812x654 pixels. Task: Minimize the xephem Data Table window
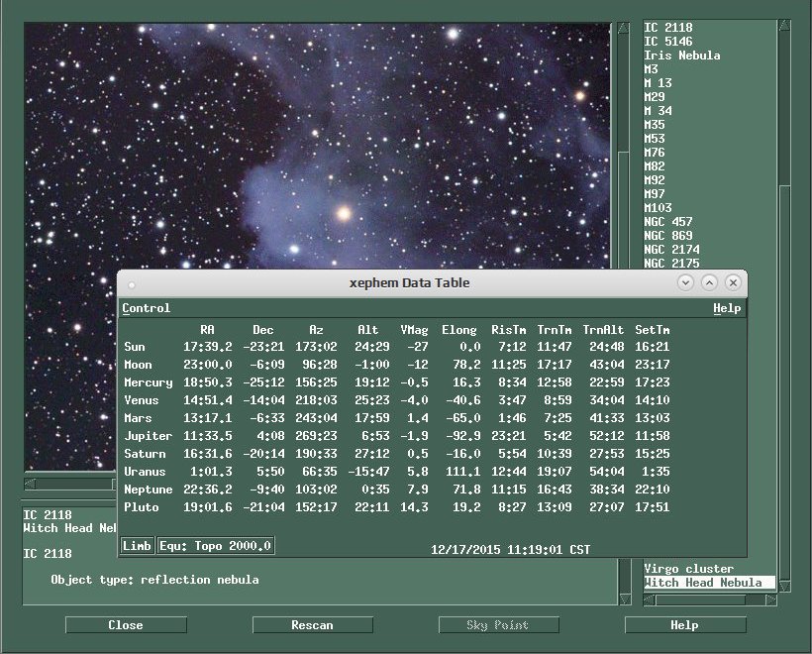coord(685,283)
